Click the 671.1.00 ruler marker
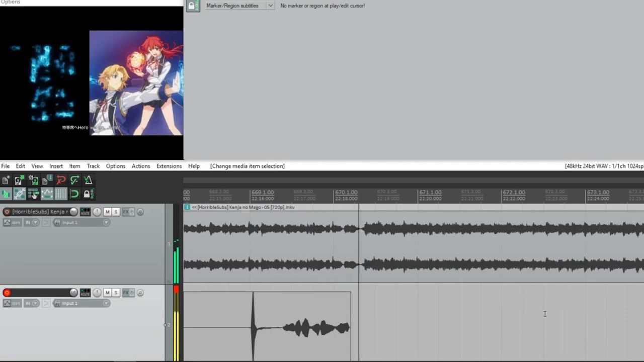The width and height of the screenshot is (644, 362). click(x=430, y=193)
